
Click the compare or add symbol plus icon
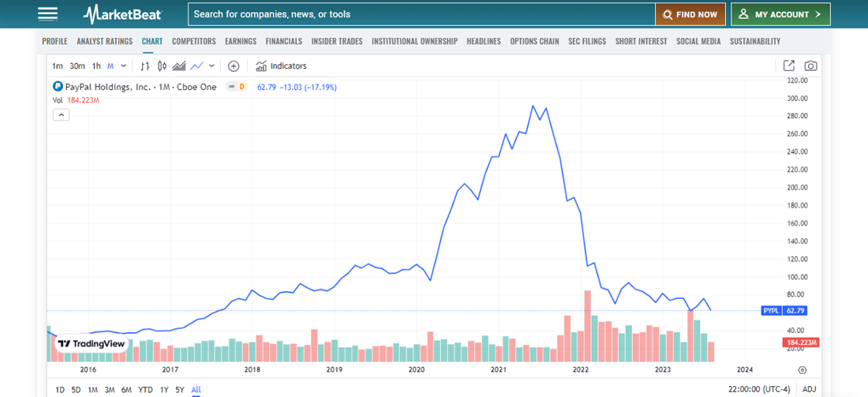point(234,66)
